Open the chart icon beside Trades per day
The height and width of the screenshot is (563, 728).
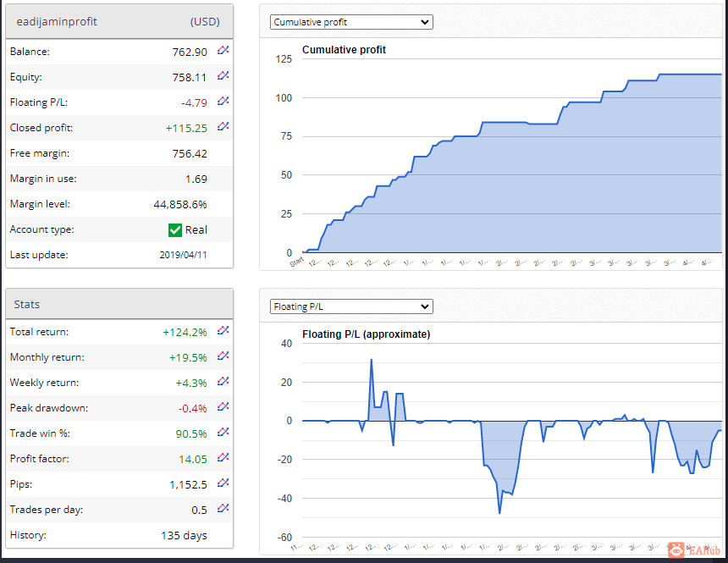point(223,508)
